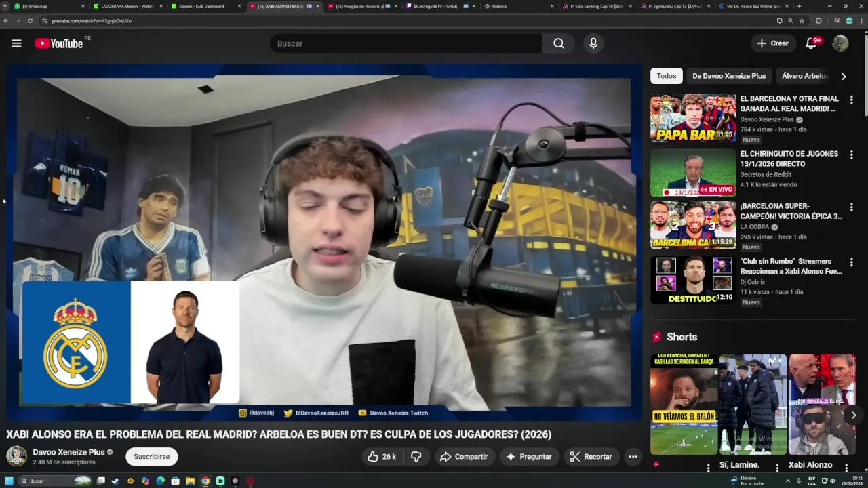
Task: Show next Shorts with right arrow
Action: click(853, 415)
